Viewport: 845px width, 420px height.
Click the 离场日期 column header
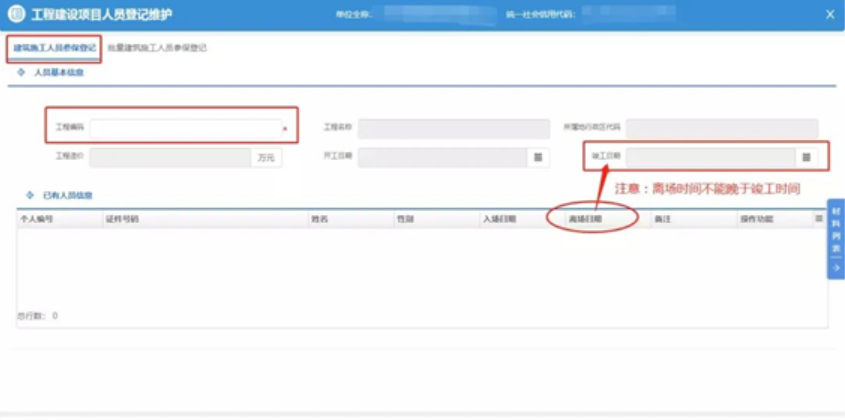pyautogui.click(x=586, y=217)
